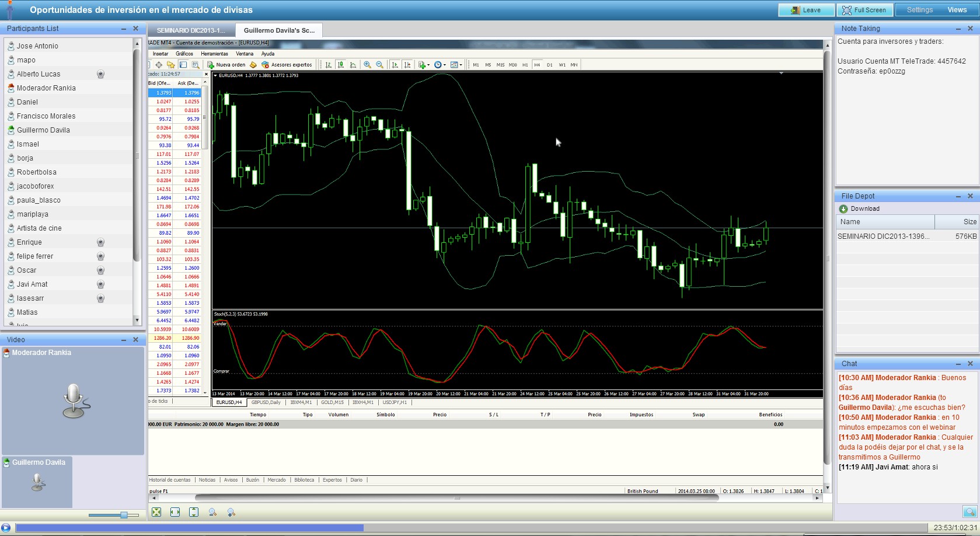980x536 pixels.
Task: Click Alberto Lucas's webcam icon
Action: [x=100, y=74]
